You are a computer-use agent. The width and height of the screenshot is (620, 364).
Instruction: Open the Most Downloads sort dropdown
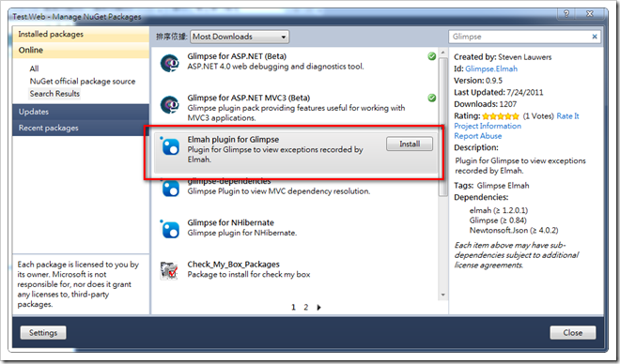pyautogui.click(x=240, y=37)
